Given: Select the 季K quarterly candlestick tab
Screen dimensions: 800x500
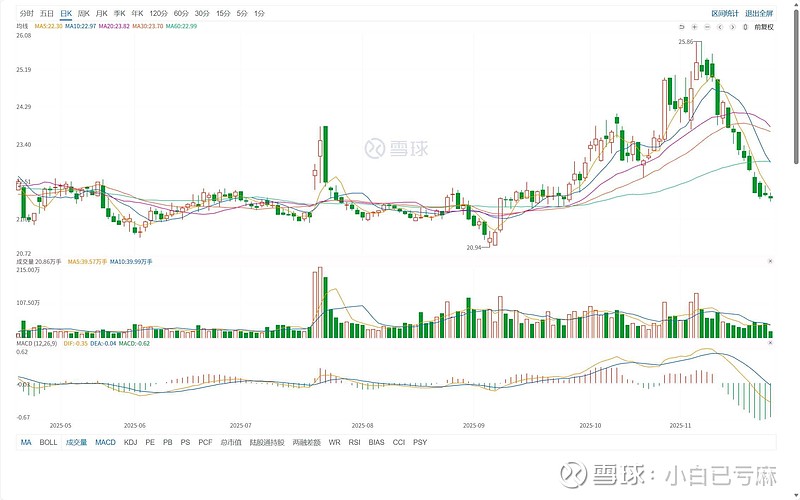Looking at the screenshot, I should click(x=119, y=13).
